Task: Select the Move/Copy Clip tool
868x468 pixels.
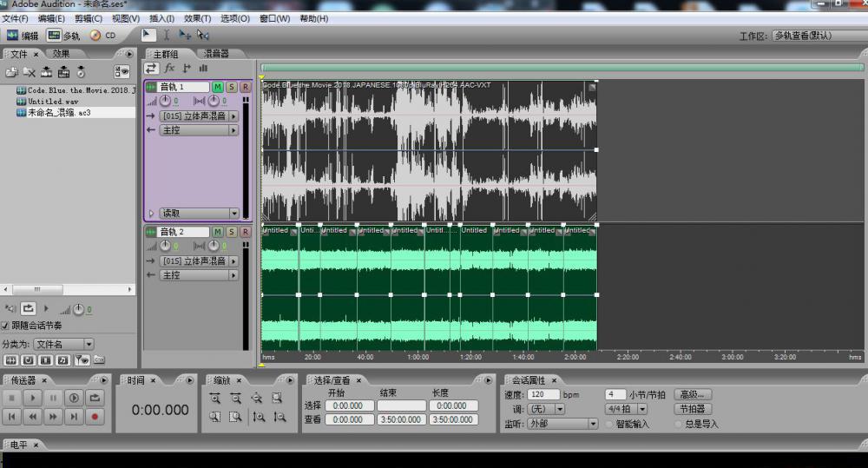Action: pos(184,35)
